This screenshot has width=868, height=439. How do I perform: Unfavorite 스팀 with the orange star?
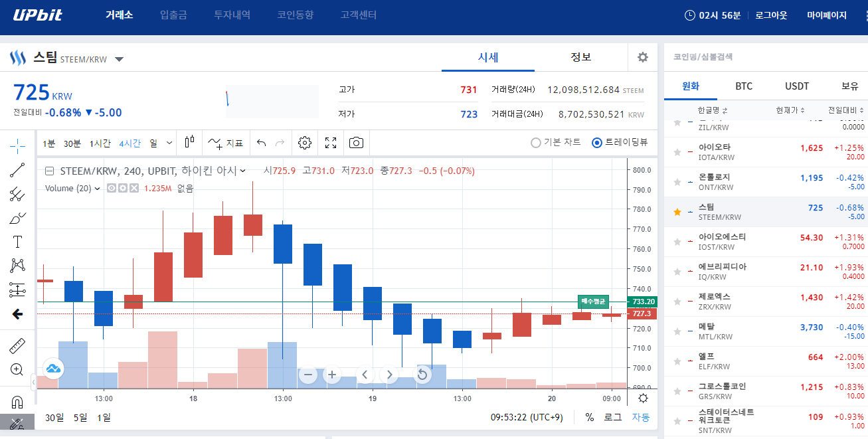click(x=677, y=212)
